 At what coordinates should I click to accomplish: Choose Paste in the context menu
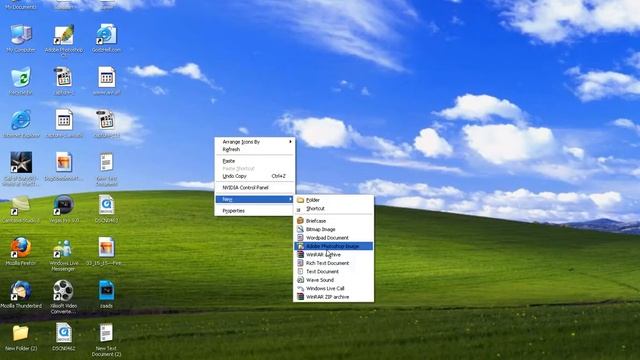coord(255,161)
